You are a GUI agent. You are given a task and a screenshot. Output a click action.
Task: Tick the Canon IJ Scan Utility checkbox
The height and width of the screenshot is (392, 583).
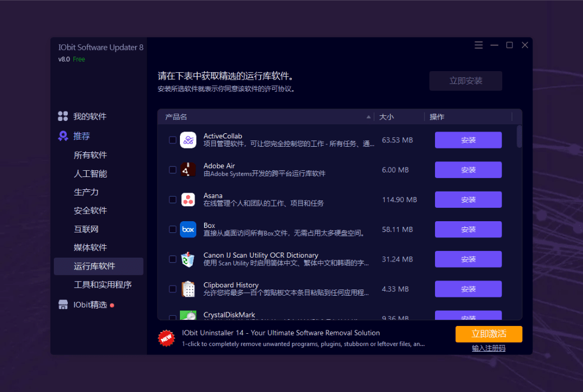click(173, 259)
